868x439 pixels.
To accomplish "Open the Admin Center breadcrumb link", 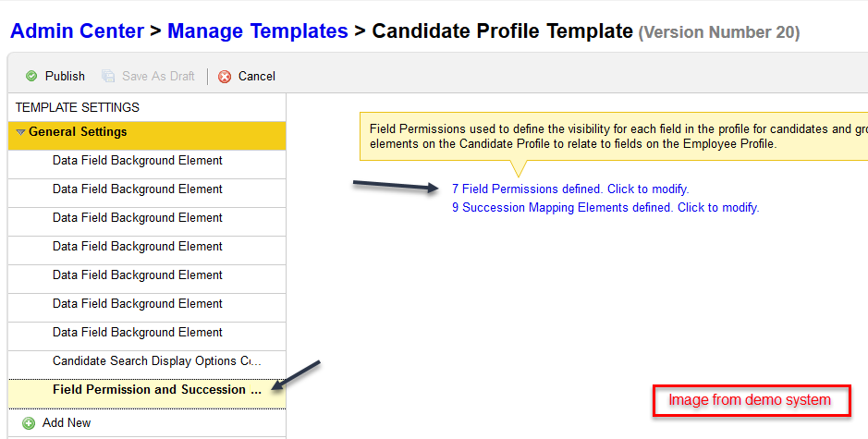I will click(x=77, y=31).
